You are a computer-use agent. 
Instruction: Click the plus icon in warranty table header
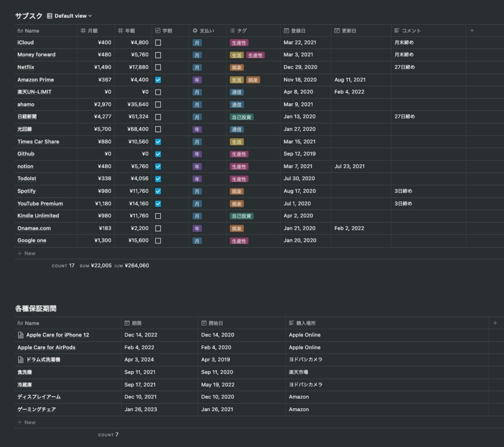click(495, 323)
